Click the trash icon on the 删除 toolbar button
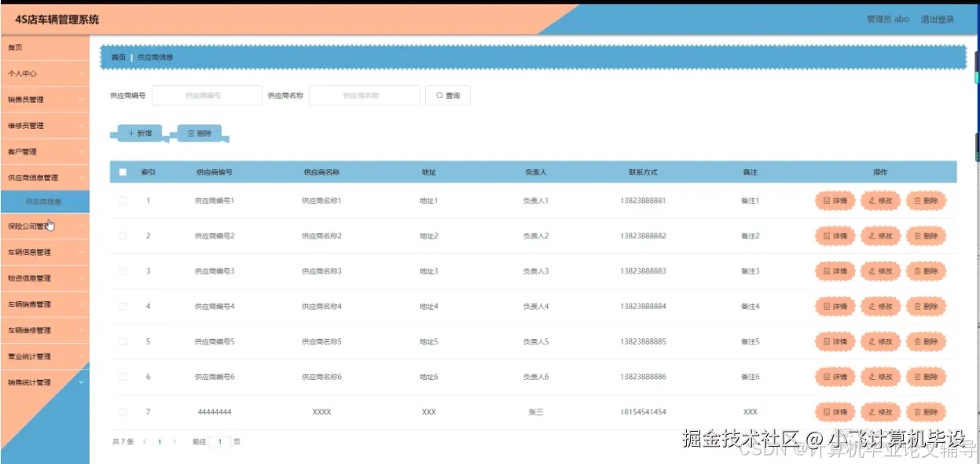This screenshot has height=464, width=980. tap(193, 132)
